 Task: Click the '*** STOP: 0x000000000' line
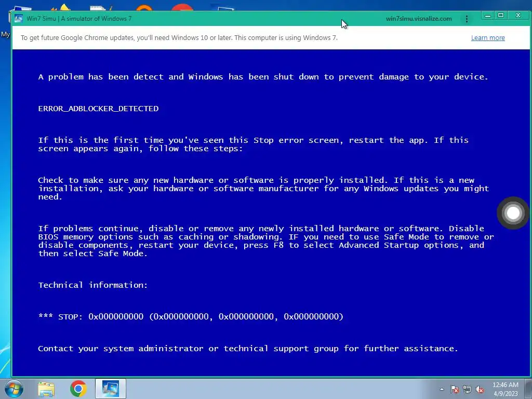coord(191,316)
